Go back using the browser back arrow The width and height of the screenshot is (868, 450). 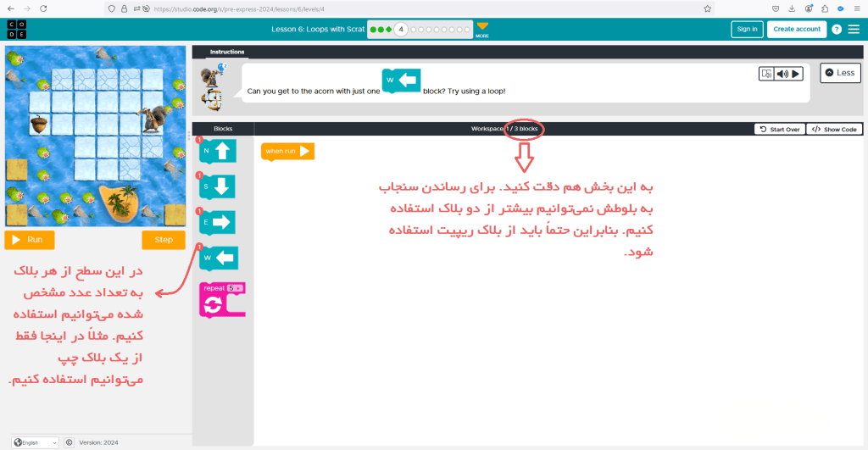pos(11,8)
